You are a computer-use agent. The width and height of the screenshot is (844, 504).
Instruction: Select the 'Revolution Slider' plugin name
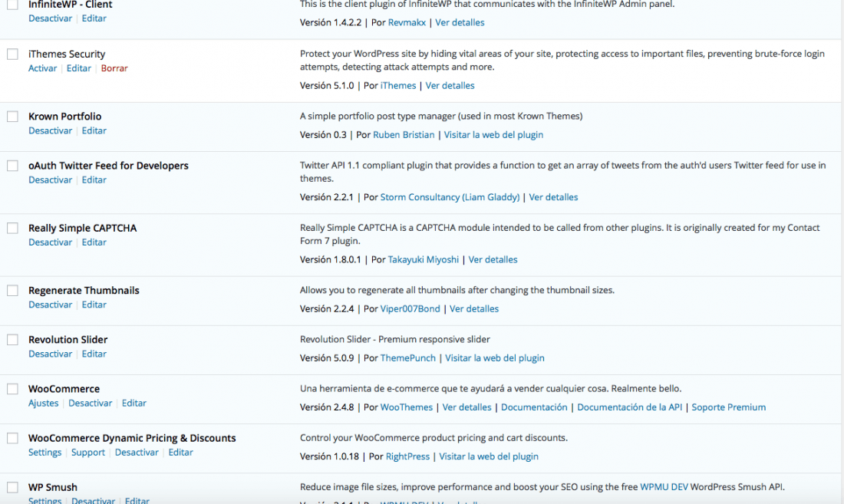68,340
